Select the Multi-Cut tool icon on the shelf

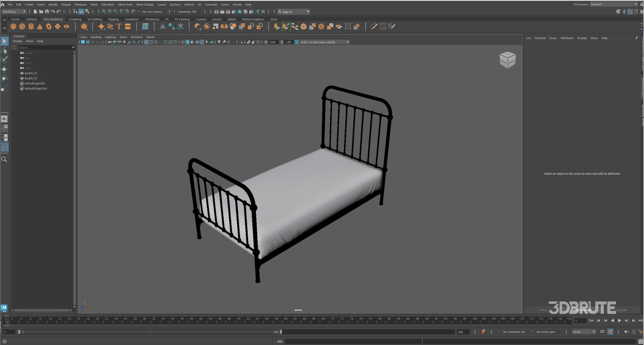click(373, 26)
